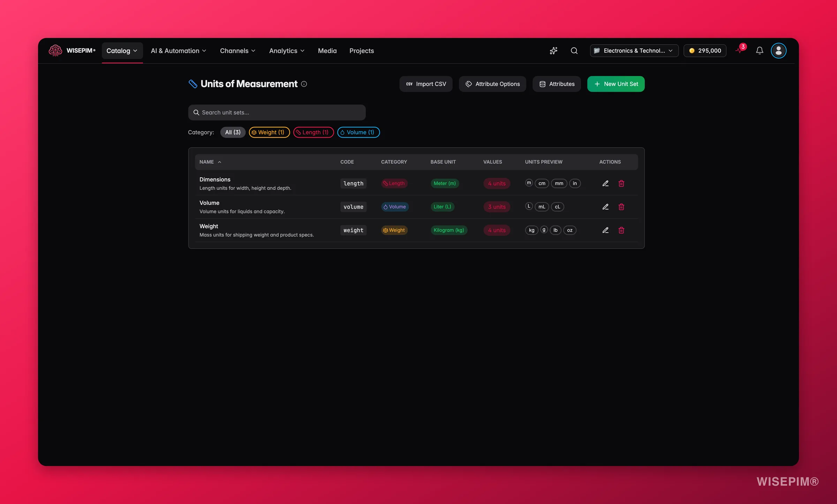Click the ruler icon beside page title
Viewport: 837px width, 504px height.
coord(193,84)
